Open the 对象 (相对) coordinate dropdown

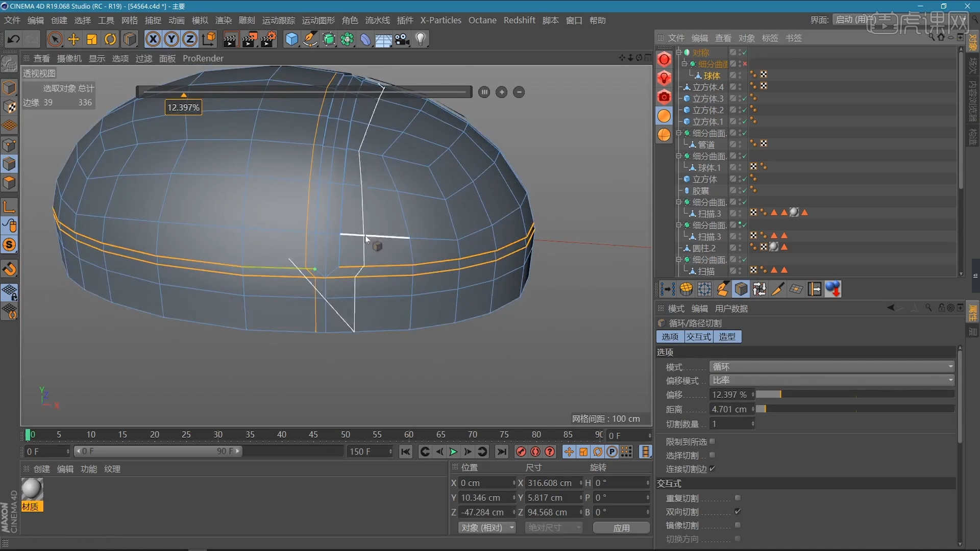487,528
